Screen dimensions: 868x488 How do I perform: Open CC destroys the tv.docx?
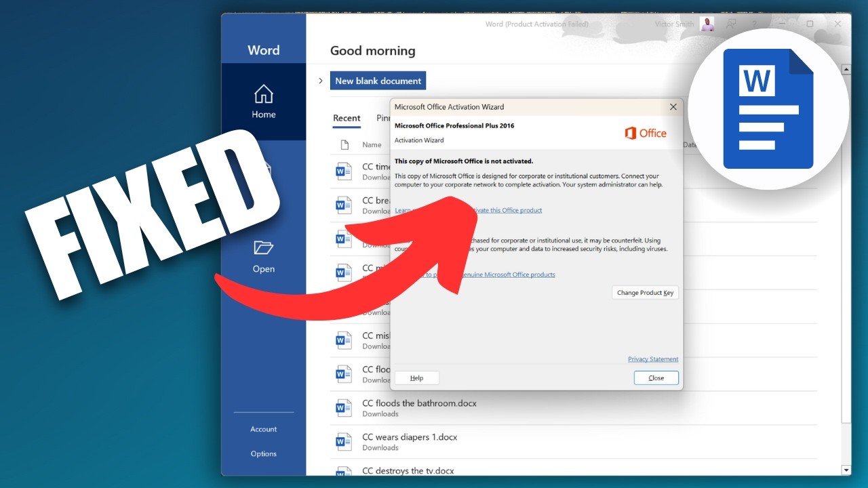[408, 471]
